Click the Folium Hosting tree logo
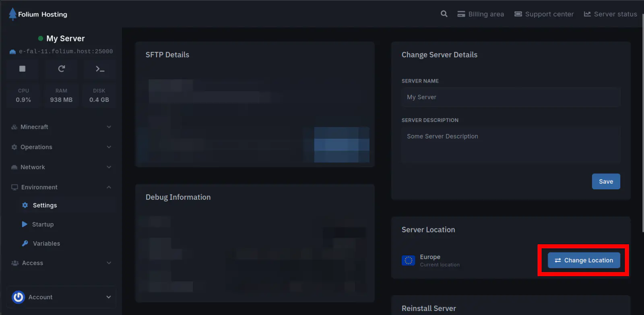644x315 pixels. [12, 14]
